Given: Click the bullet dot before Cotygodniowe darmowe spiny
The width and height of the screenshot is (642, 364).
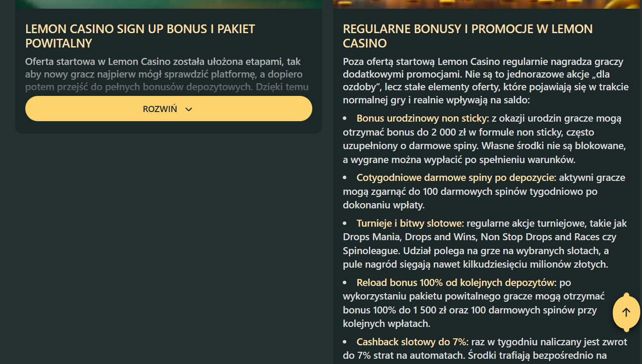Looking at the screenshot, I should pyautogui.click(x=345, y=178).
